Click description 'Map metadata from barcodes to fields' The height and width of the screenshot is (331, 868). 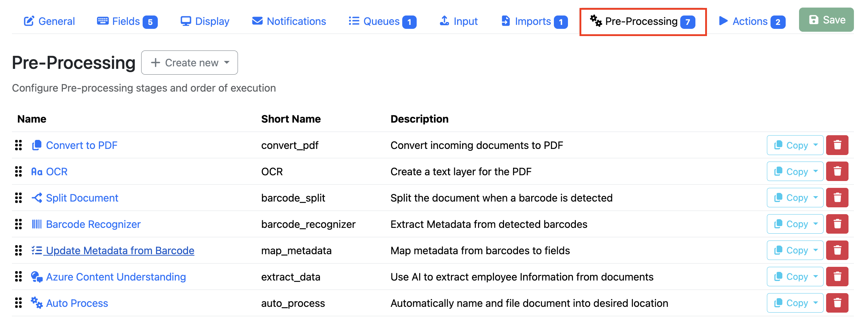coord(480,251)
